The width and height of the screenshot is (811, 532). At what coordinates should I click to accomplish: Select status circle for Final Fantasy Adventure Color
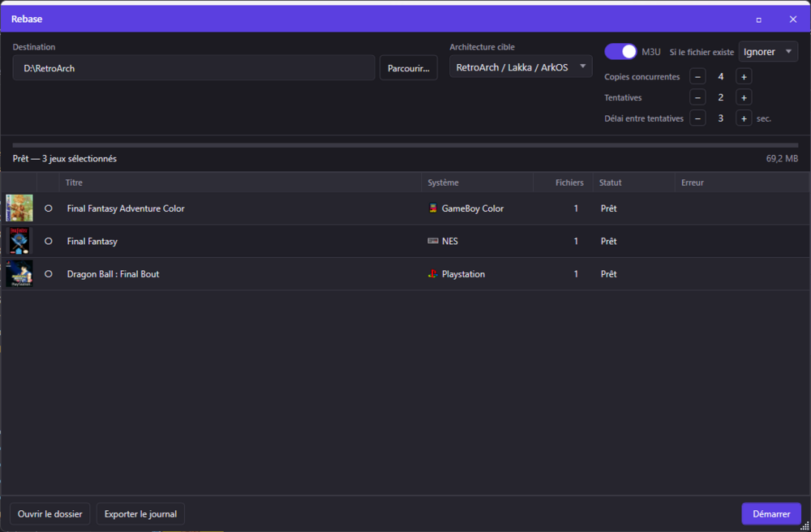49,208
